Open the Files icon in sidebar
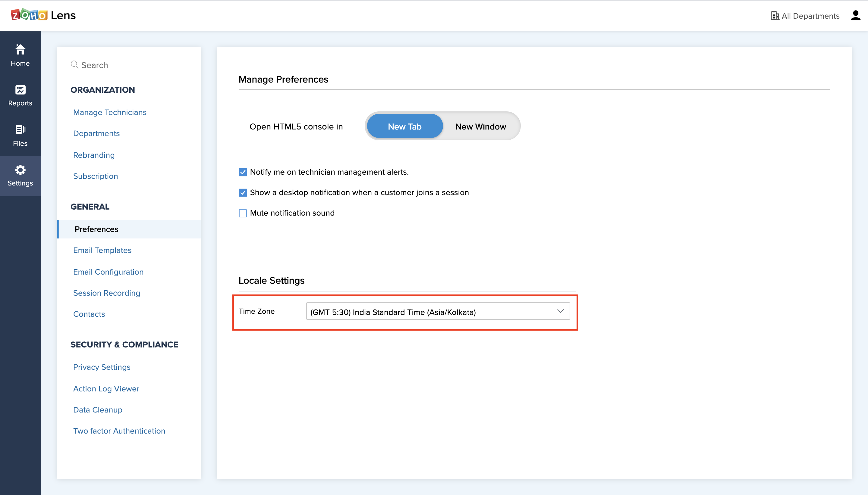 click(x=20, y=129)
